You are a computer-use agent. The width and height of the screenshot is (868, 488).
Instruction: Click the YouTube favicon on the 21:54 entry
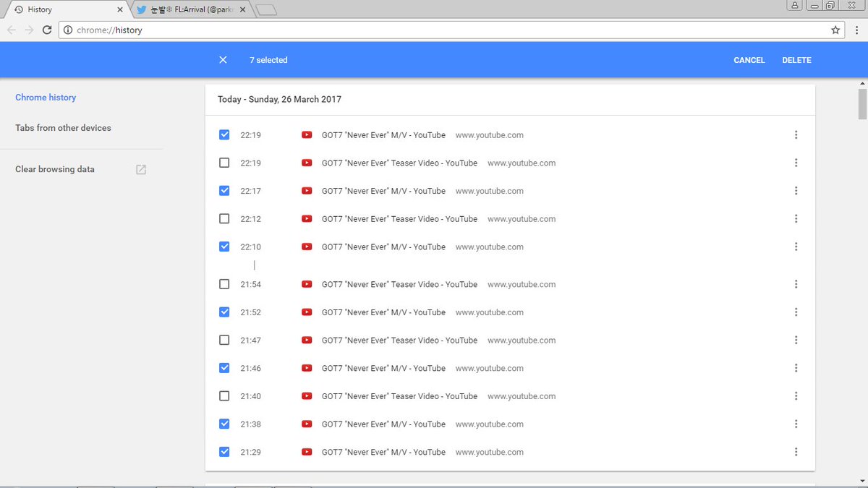[x=307, y=284]
